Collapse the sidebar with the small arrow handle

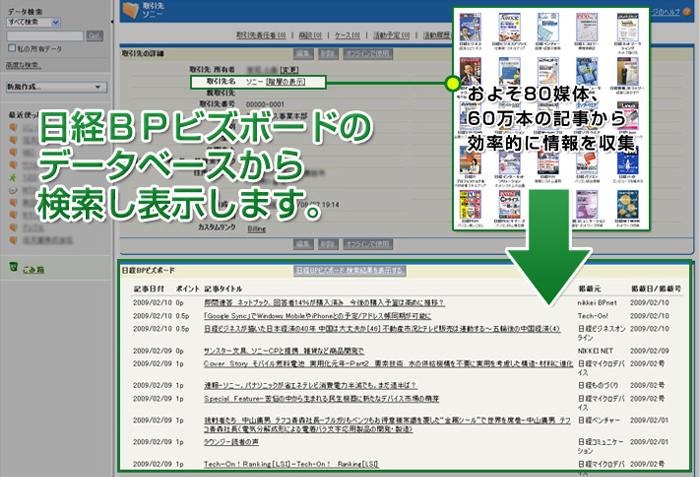coord(112,21)
